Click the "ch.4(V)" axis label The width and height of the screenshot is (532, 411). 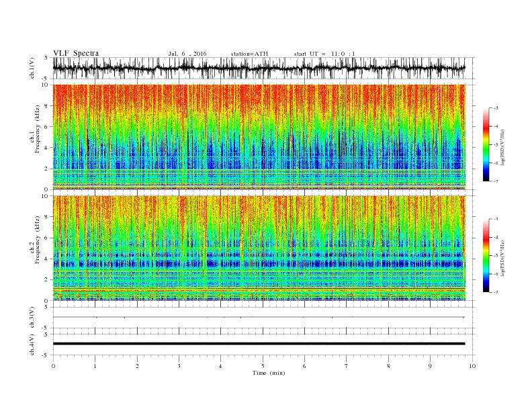[x=32, y=345]
